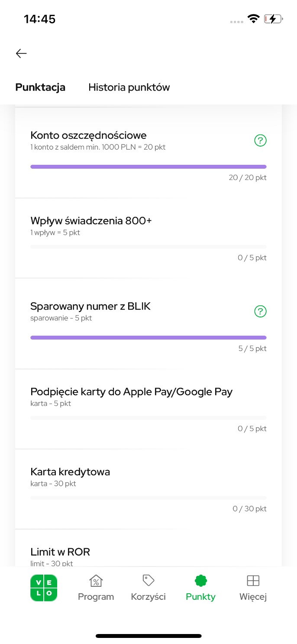This screenshot has width=297, height=644.
Task: Tap the 5 / 5 pkt score label
Action: (x=252, y=348)
